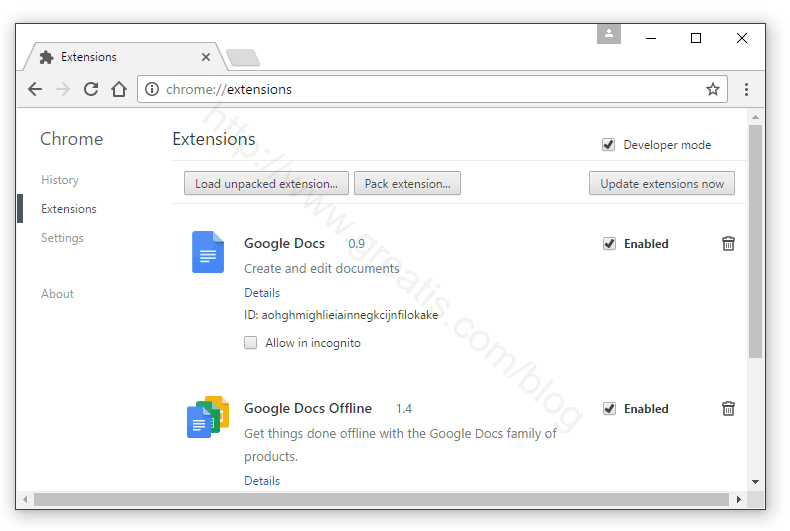Open the Chrome three-dot menu
The width and height of the screenshot is (790, 531).
click(x=746, y=89)
